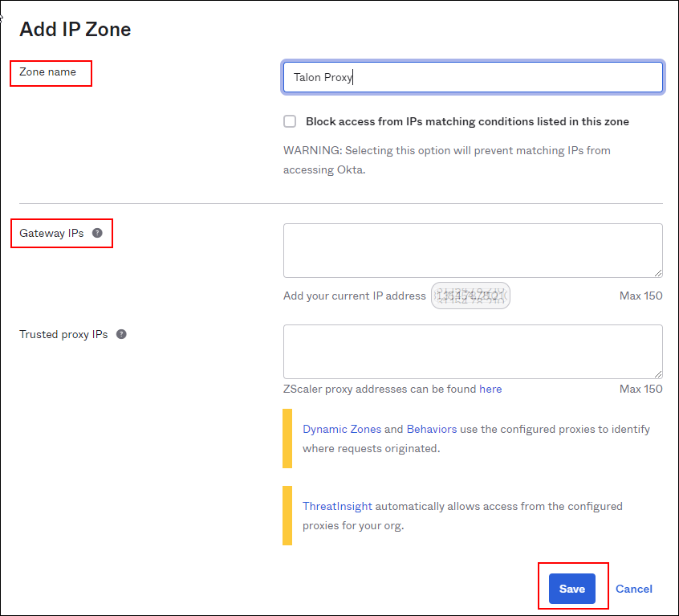
Task: Click the Add IP Zone heading
Action: point(75,30)
